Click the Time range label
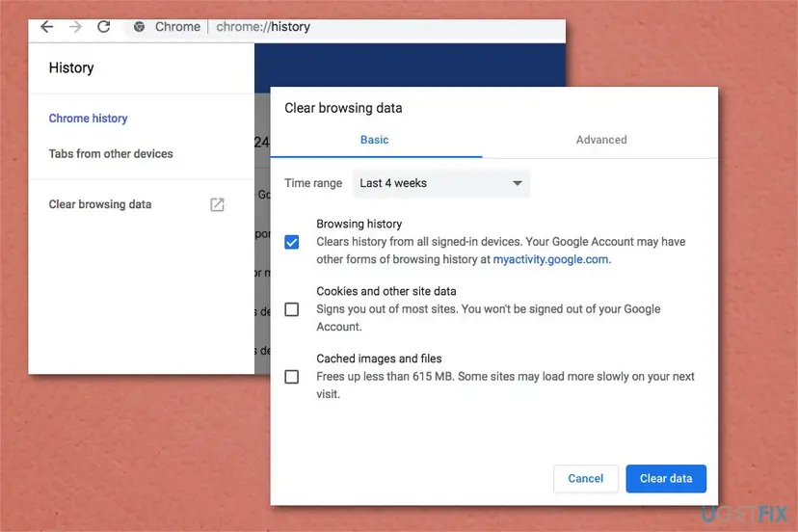The height and width of the screenshot is (532, 798). pyautogui.click(x=313, y=183)
